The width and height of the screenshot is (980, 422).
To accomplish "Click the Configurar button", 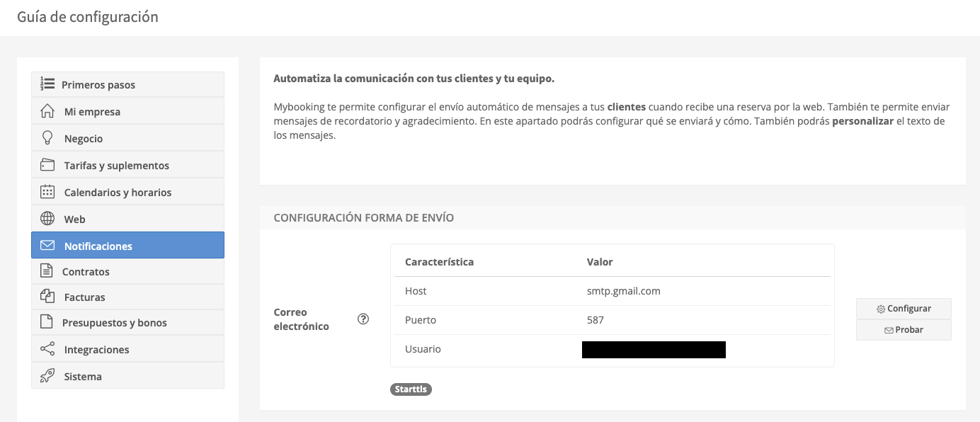I will click(x=904, y=309).
